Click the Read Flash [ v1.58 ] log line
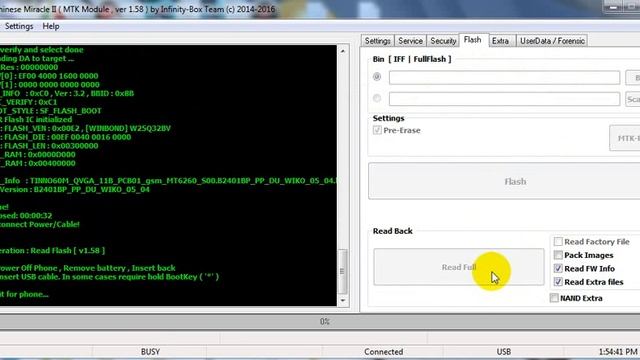 (x=52, y=251)
